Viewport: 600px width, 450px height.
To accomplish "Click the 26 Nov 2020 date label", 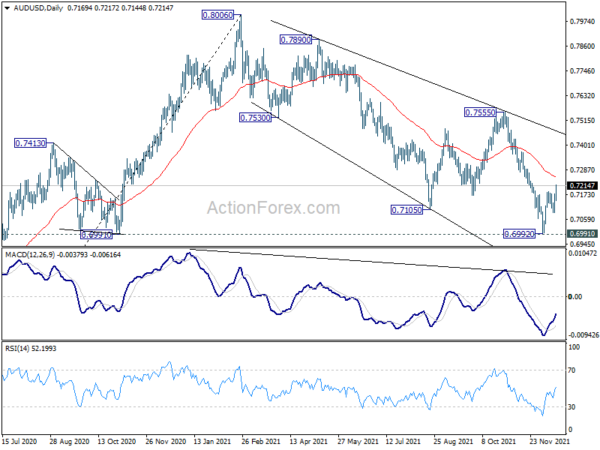I will (164, 441).
